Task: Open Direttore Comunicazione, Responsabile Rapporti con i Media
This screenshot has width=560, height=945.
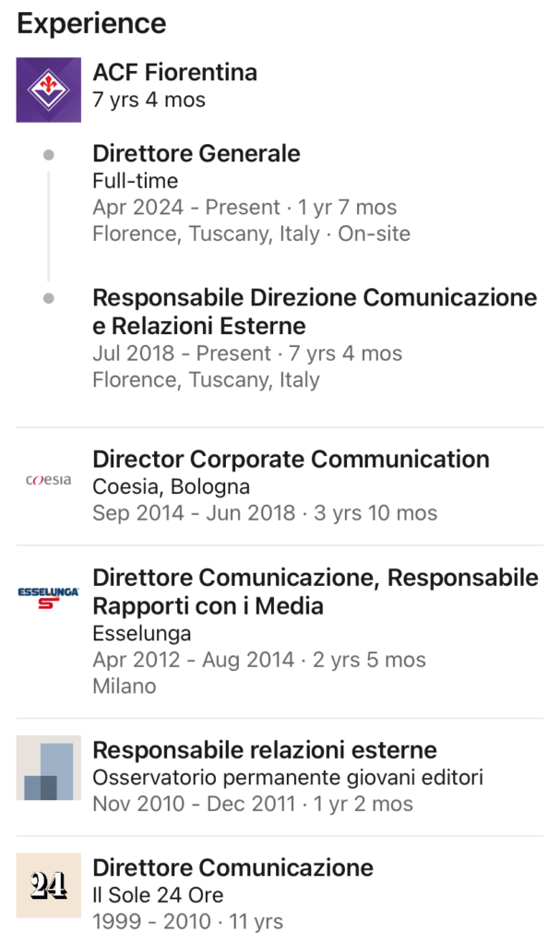Action: tap(314, 592)
